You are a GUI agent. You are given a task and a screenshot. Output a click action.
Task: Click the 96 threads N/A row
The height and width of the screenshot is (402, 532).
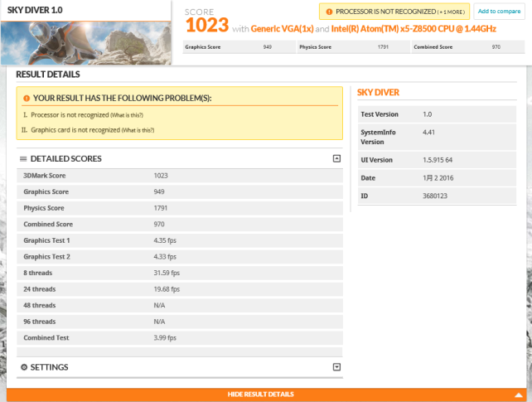(180, 322)
